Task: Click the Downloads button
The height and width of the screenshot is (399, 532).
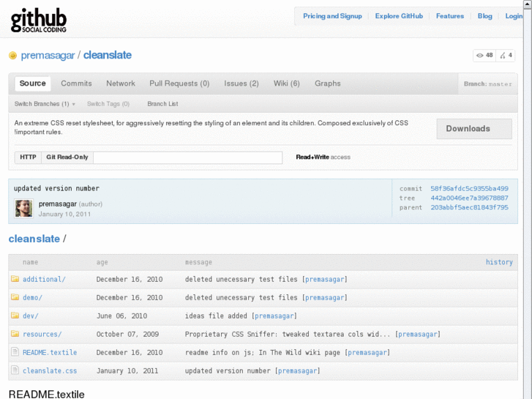Action: (x=473, y=129)
